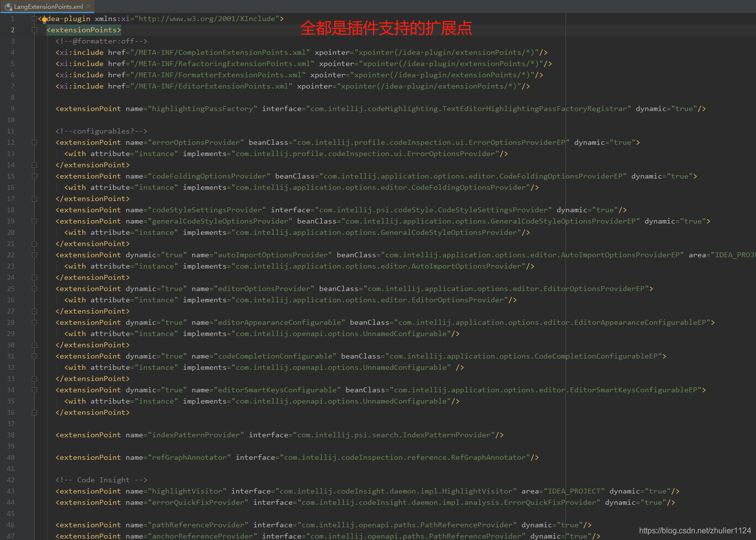This screenshot has height=540, width=756.
Task: Click name "codeCompletionConfigurable" on line 31
Action: [x=275, y=356]
